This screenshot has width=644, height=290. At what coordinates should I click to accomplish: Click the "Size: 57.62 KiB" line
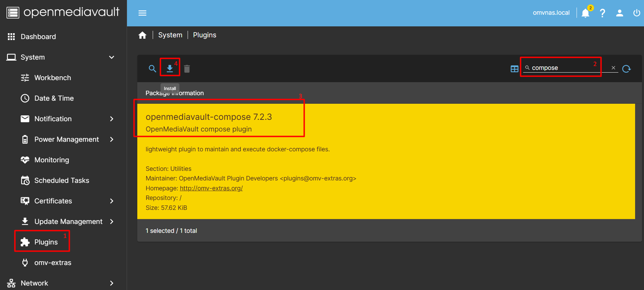click(166, 208)
